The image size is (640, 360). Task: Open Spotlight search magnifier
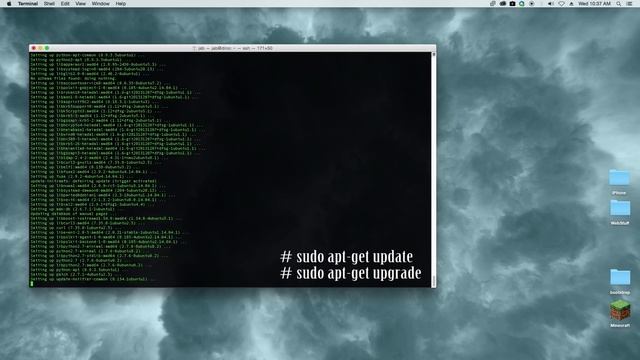tap(619, 4)
